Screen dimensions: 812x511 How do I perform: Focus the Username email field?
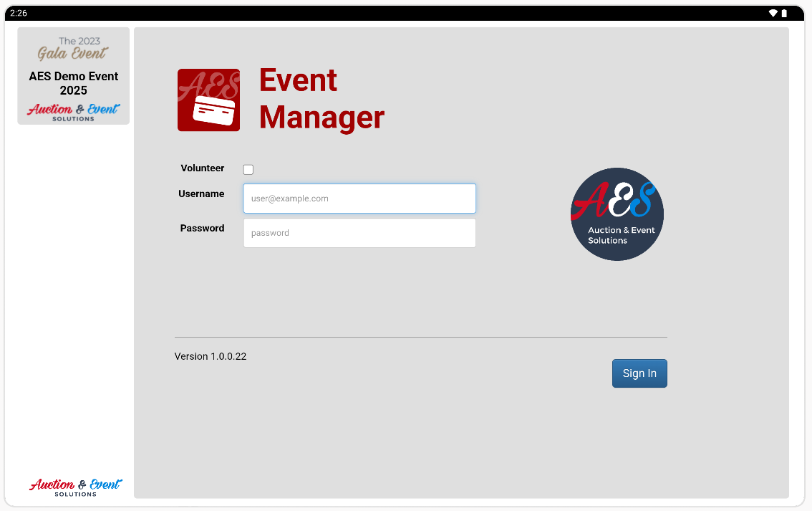point(359,199)
